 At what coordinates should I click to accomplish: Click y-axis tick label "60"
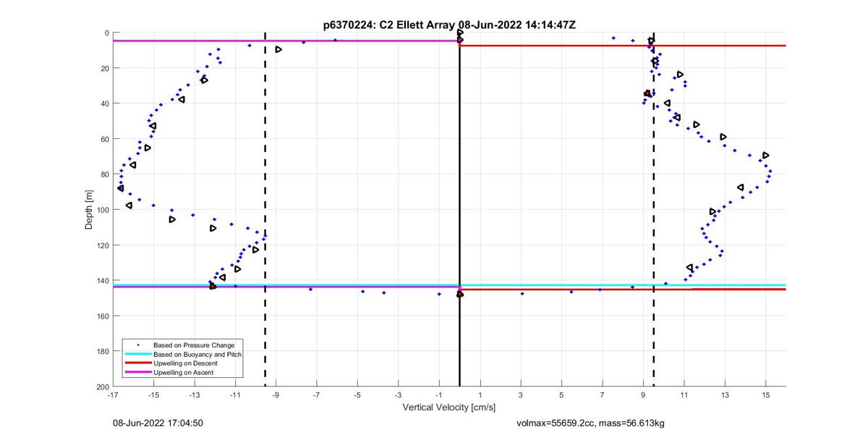[x=105, y=139]
